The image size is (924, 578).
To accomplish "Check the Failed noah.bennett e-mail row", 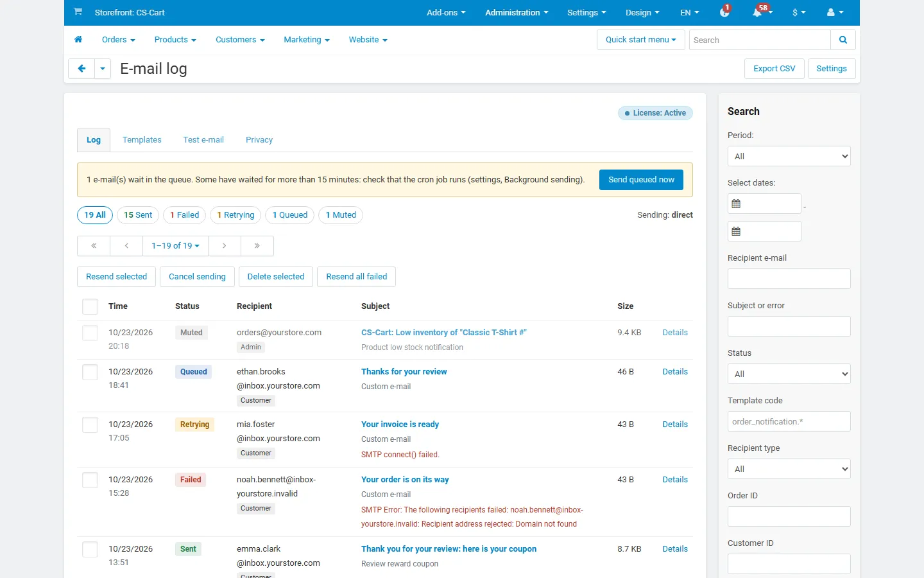I will coord(90,480).
